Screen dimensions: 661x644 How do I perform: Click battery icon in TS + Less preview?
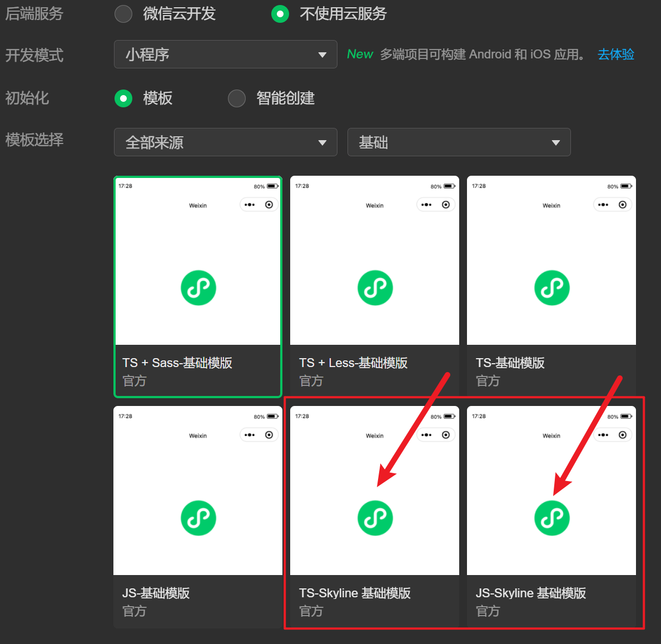point(449,186)
